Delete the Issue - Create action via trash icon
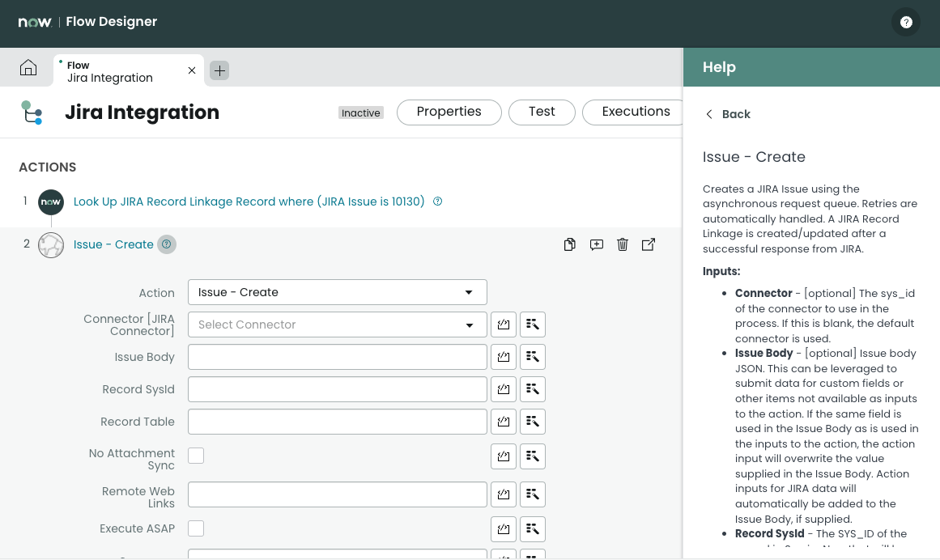Image resolution: width=940 pixels, height=560 pixels. pyautogui.click(x=623, y=244)
